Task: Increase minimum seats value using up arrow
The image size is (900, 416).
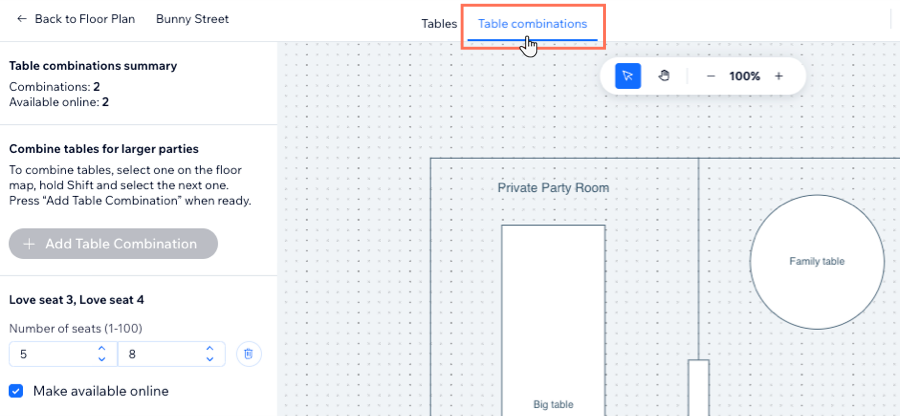Action: point(102,348)
